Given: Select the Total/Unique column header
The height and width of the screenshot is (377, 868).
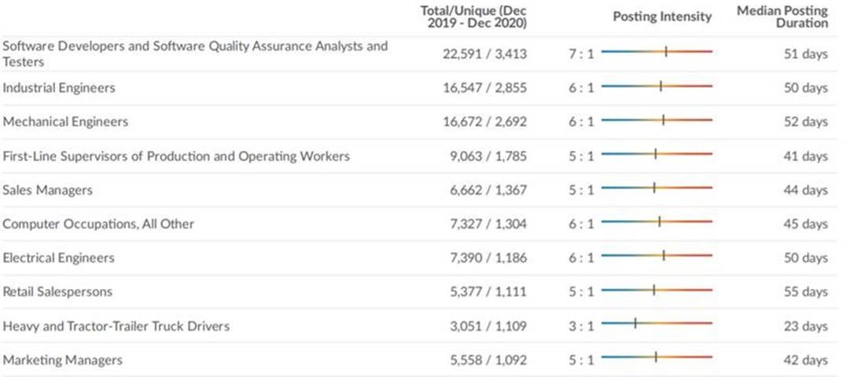Looking at the screenshot, I should click(x=474, y=16).
